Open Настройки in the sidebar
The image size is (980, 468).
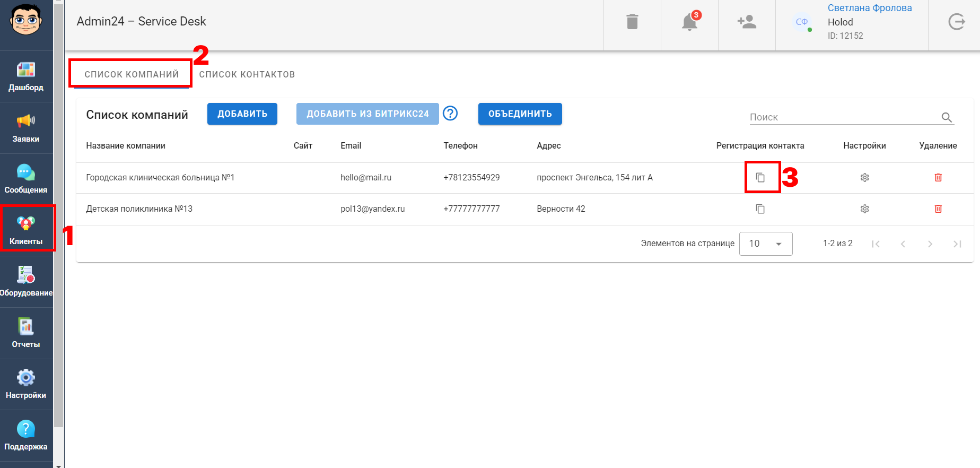[x=26, y=385]
